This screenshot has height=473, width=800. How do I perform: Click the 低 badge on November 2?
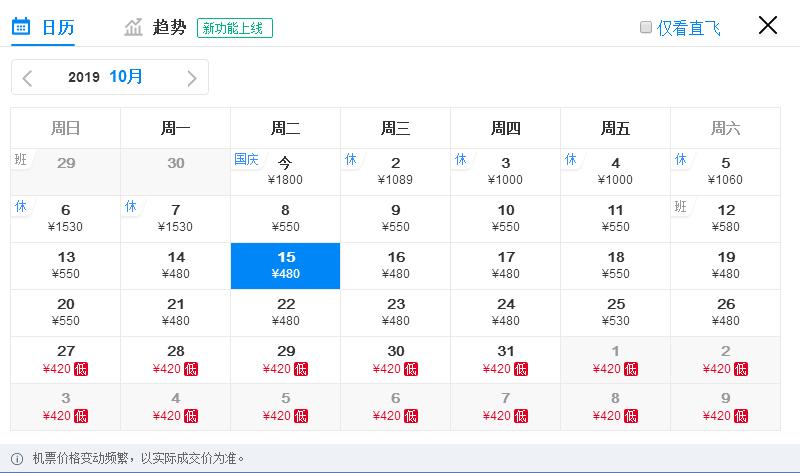point(741,369)
